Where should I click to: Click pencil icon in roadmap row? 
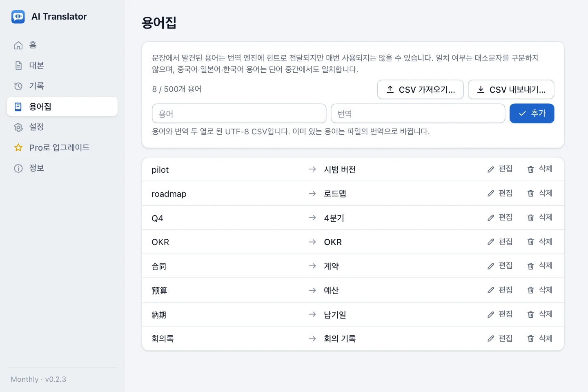(x=491, y=194)
